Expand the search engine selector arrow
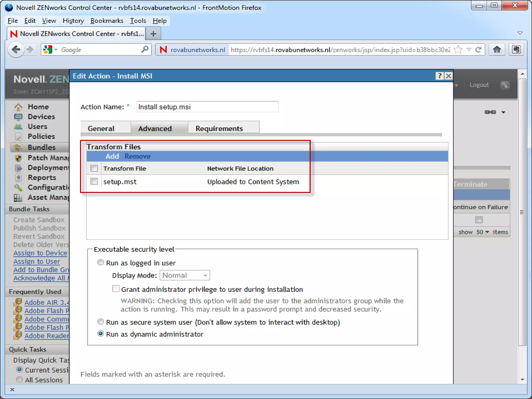The width and height of the screenshot is (532, 399). click(56, 49)
